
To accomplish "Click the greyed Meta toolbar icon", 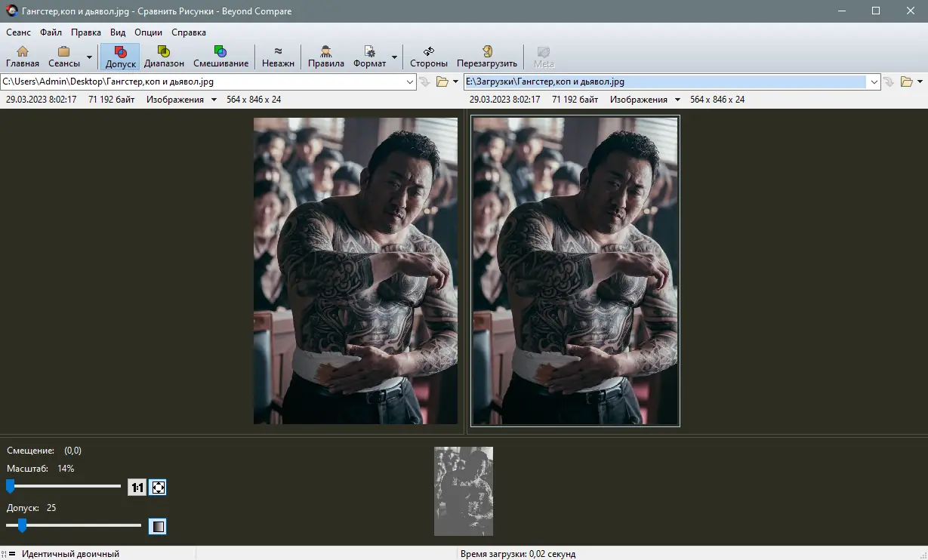I will point(544,57).
